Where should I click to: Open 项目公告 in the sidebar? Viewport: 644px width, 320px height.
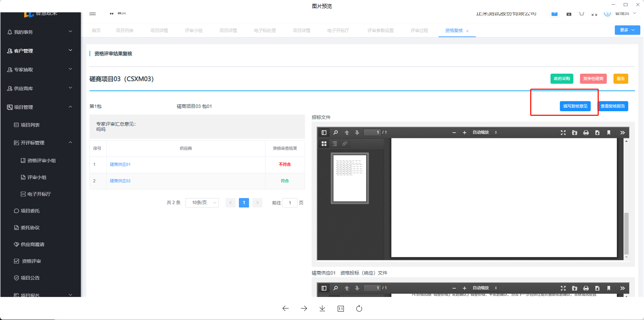(30, 278)
